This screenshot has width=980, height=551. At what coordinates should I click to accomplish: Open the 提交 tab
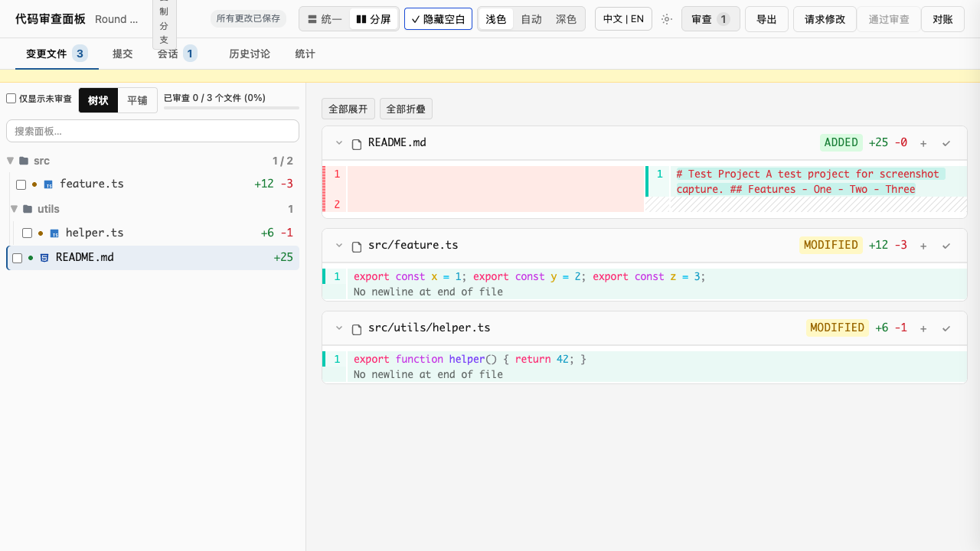pos(122,54)
